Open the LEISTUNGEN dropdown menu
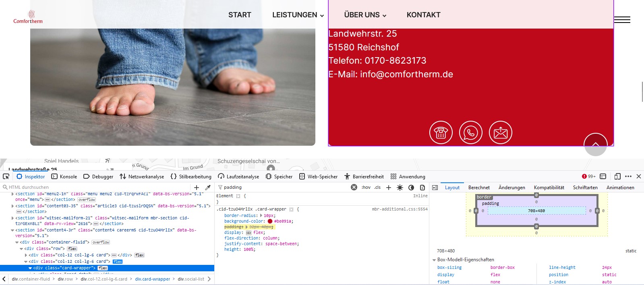 [x=298, y=15]
